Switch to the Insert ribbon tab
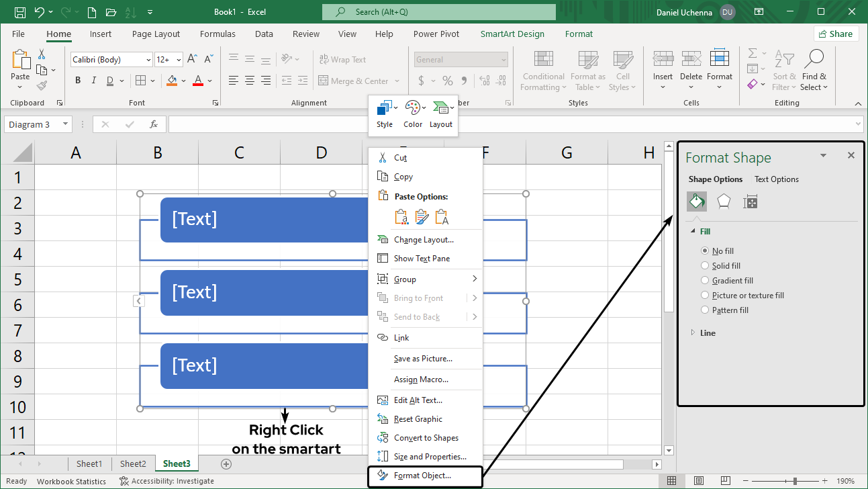The height and width of the screenshot is (489, 868). (x=101, y=34)
